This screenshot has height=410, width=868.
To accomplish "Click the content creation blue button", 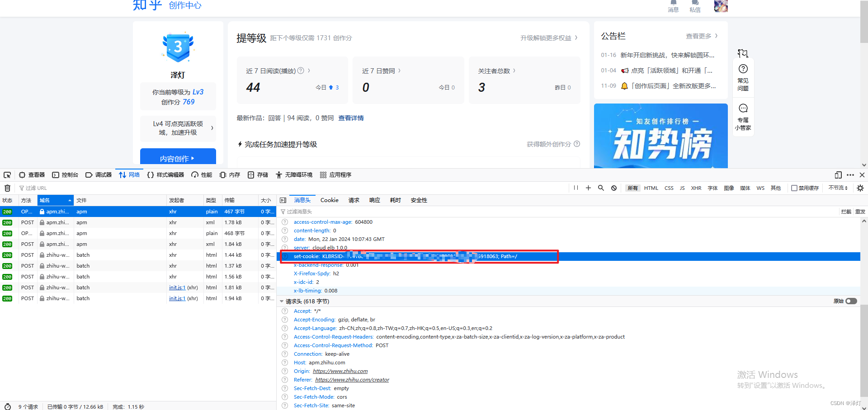I will coord(178,156).
